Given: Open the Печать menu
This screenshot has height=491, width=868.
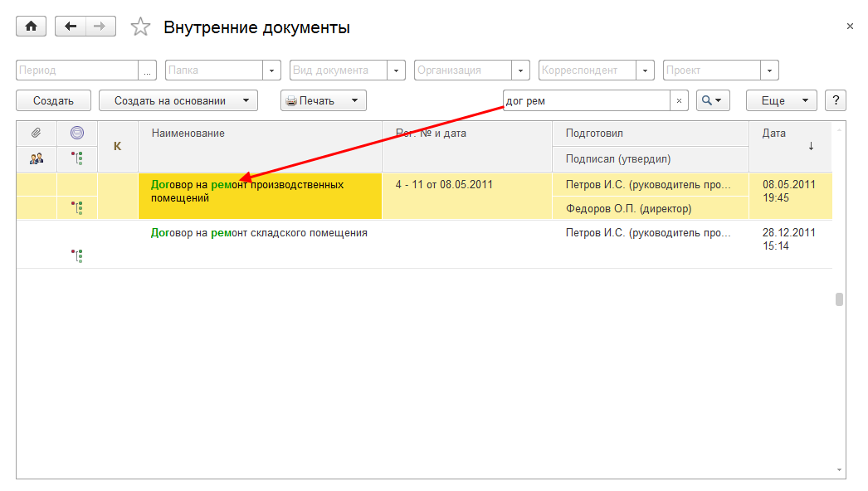Looking at the screenshot, I should point(323,101).
